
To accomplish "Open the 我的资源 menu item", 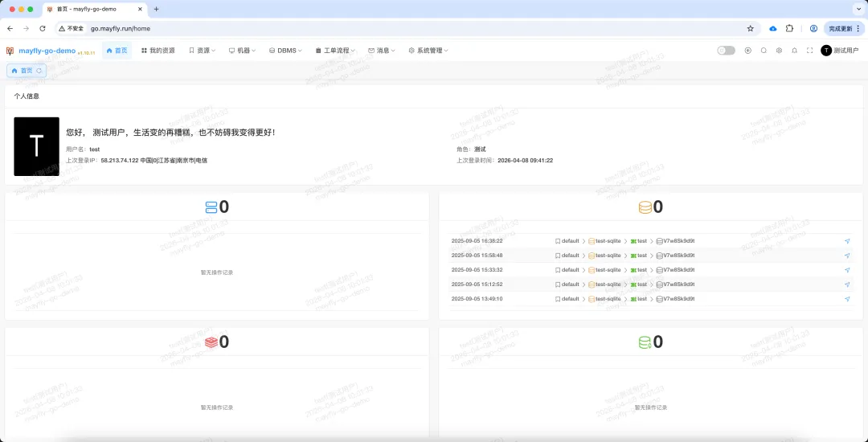I will [x=158, y=51].
